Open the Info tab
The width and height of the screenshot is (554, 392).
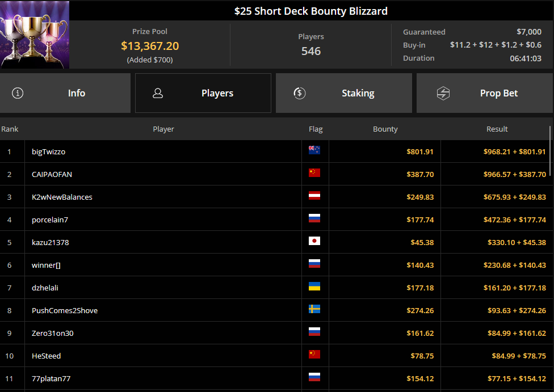[65, 93]
